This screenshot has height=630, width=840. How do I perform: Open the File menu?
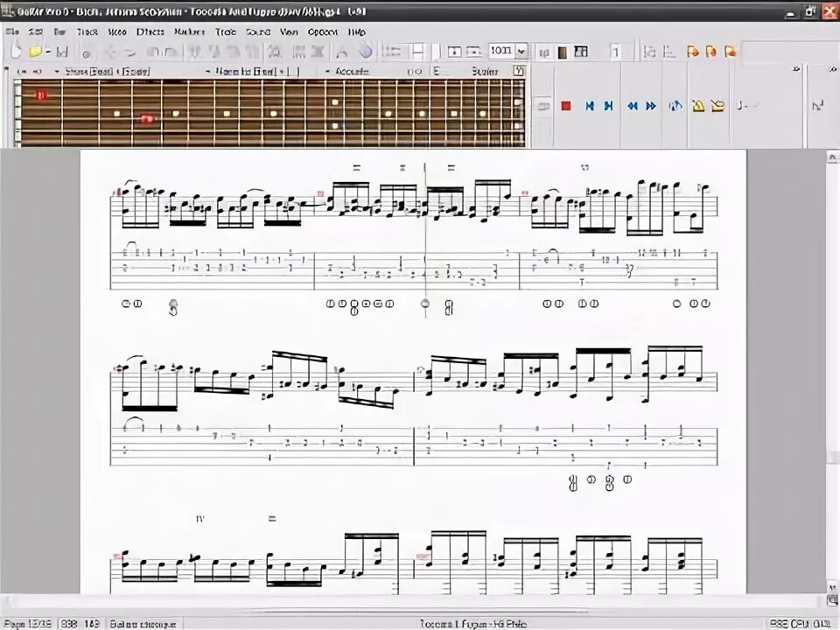pos(11,32)
